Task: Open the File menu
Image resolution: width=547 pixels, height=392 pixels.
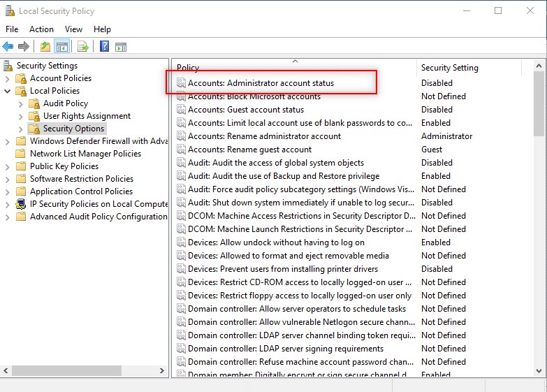Action: click(x=12, y=29)
